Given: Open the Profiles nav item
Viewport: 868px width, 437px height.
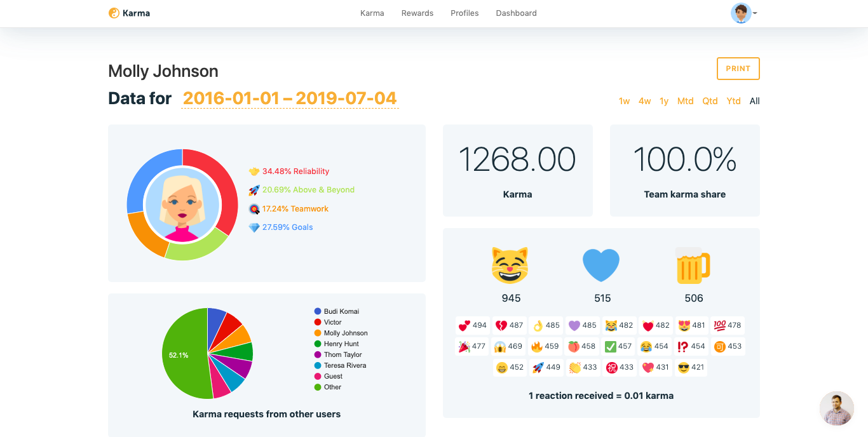Looking at the screenshot, I should coord(465,13).
